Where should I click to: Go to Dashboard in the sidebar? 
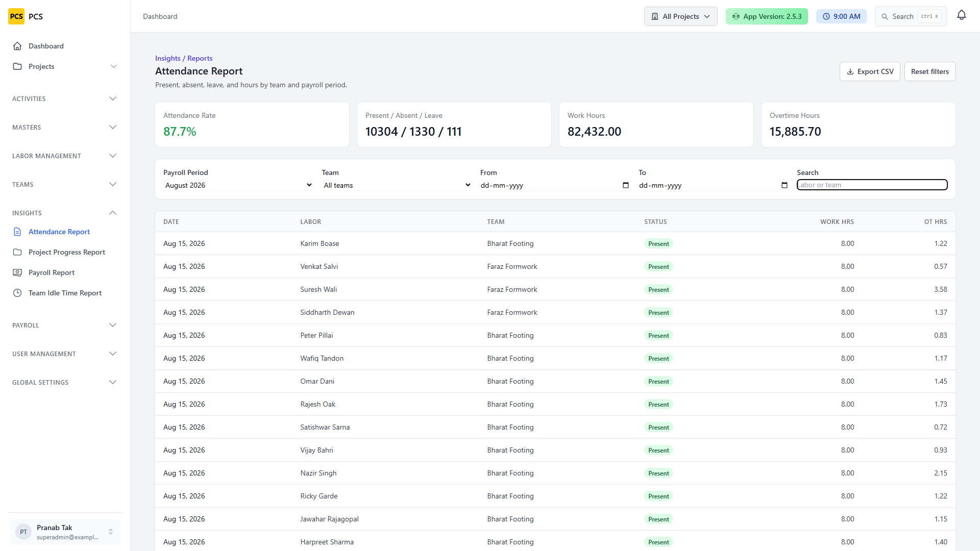(x=65, y=46)
